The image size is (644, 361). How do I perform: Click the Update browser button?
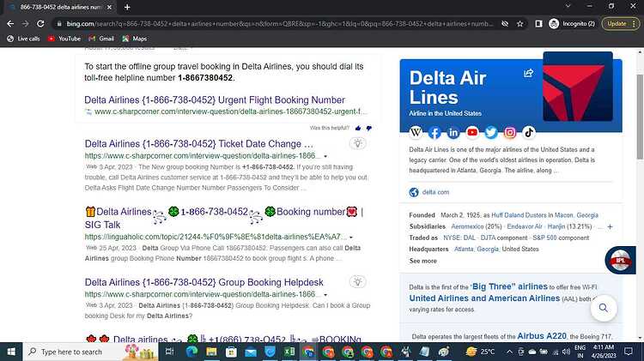[621, 24]
